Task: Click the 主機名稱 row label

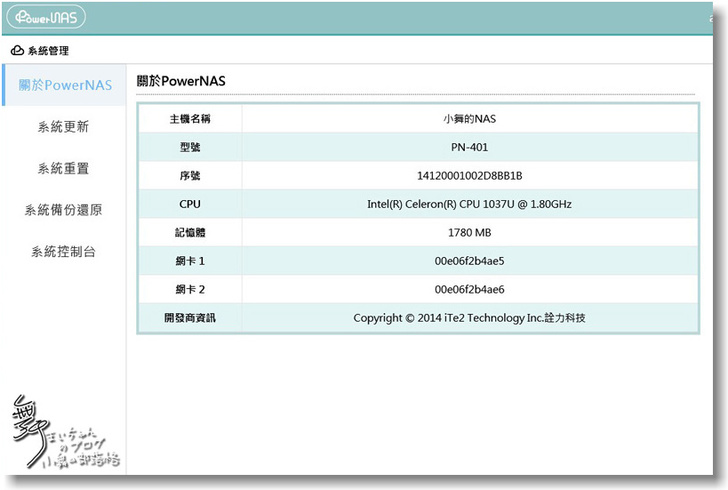Action: pyautogui.click(x=190, y=119)
